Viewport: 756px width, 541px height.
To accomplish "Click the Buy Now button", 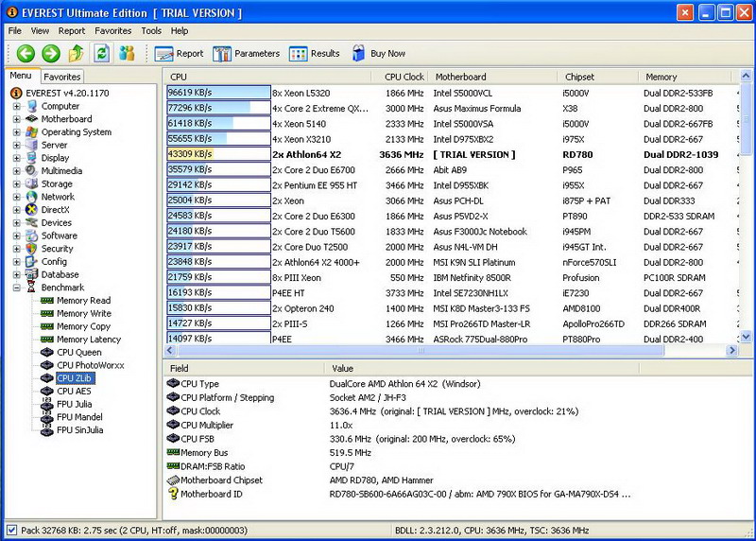I will click(379, 54).
